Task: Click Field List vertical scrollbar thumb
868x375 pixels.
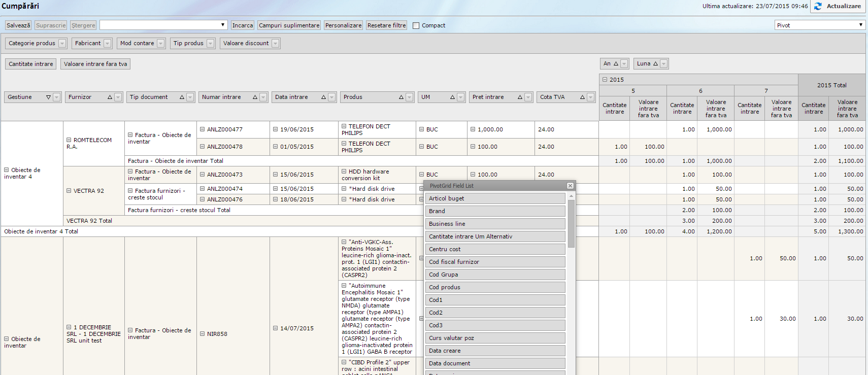Action: tap(571, 223)
